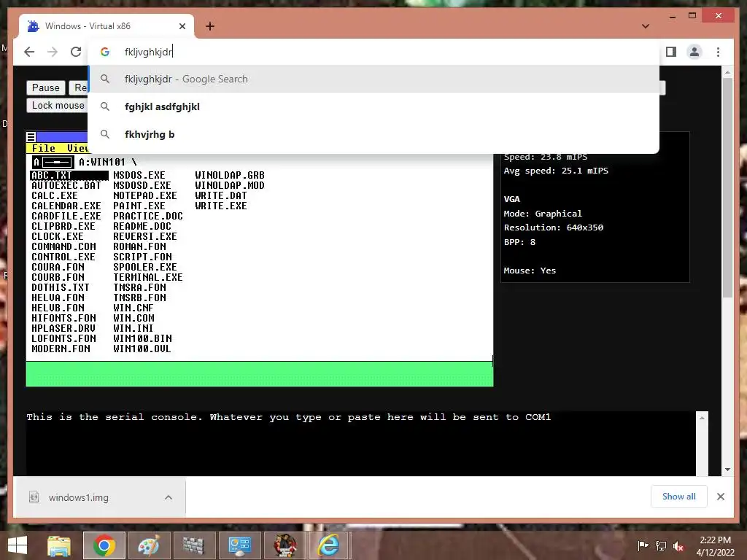Open the Control Panel taskbar icon
This screenshot has height=560, width=747.
239,545
